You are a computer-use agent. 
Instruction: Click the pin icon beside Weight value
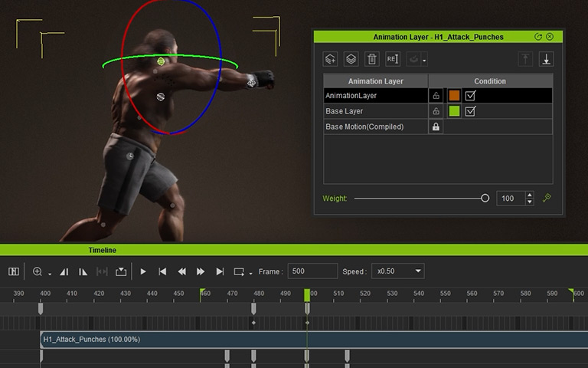pyautogui.click(x=547, y=198)
